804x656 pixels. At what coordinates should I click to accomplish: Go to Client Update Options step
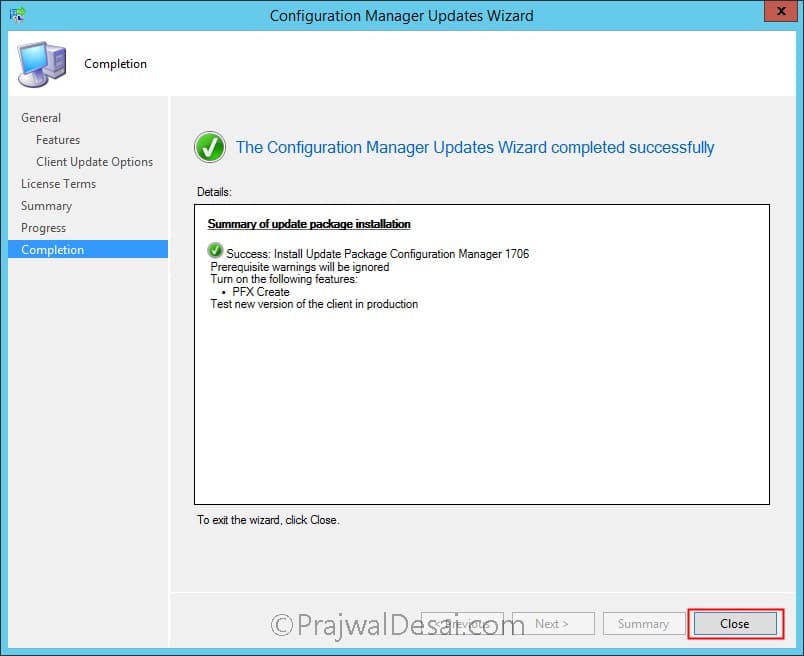[x=94, y=162]
